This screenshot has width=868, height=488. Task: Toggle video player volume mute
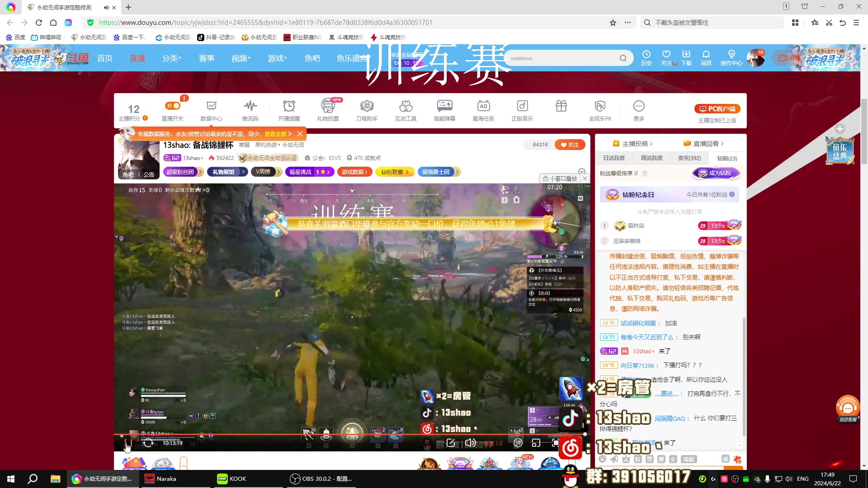471,443
